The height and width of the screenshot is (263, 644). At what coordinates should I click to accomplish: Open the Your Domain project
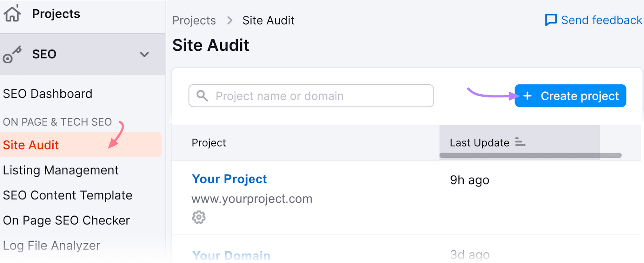pos(231,255)
